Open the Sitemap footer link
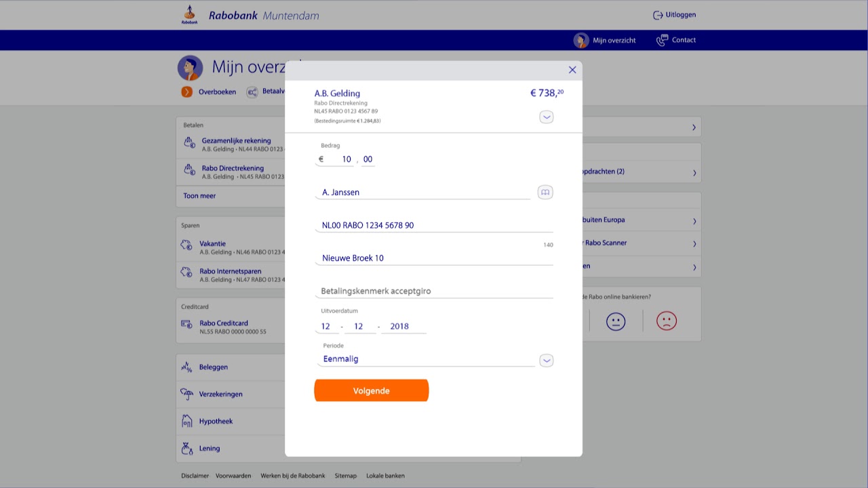The image size is (868, 488). coord(346,476)
